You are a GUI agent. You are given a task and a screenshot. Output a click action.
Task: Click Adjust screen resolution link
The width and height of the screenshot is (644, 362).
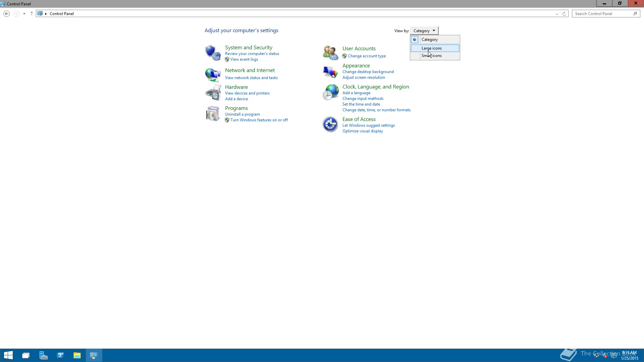click(364, 77)
